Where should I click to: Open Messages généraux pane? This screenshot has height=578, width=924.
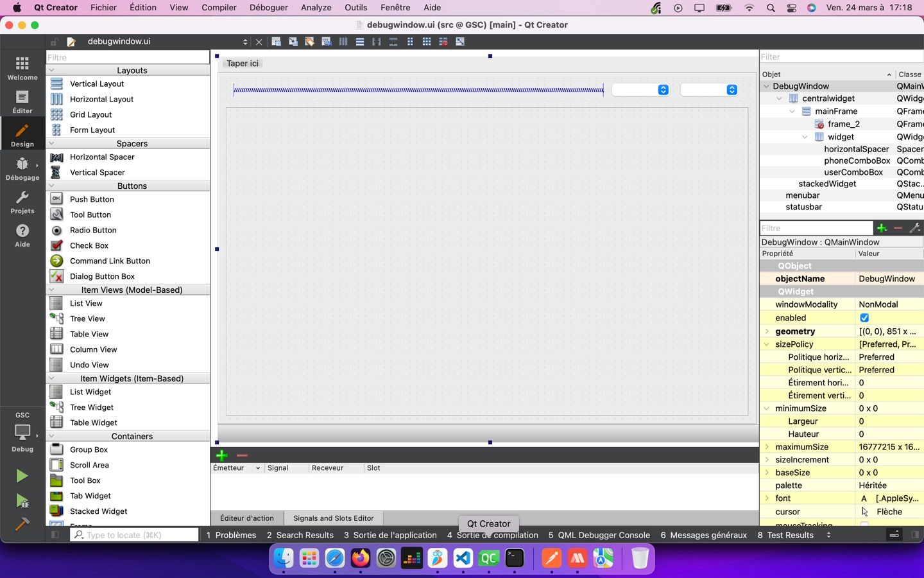click(703, 535)
